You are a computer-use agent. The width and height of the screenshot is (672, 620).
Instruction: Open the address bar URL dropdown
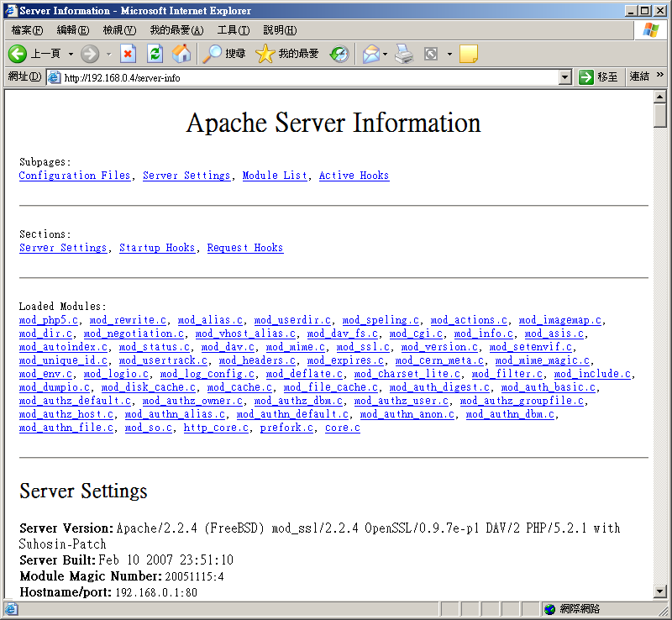pos(565,77)
